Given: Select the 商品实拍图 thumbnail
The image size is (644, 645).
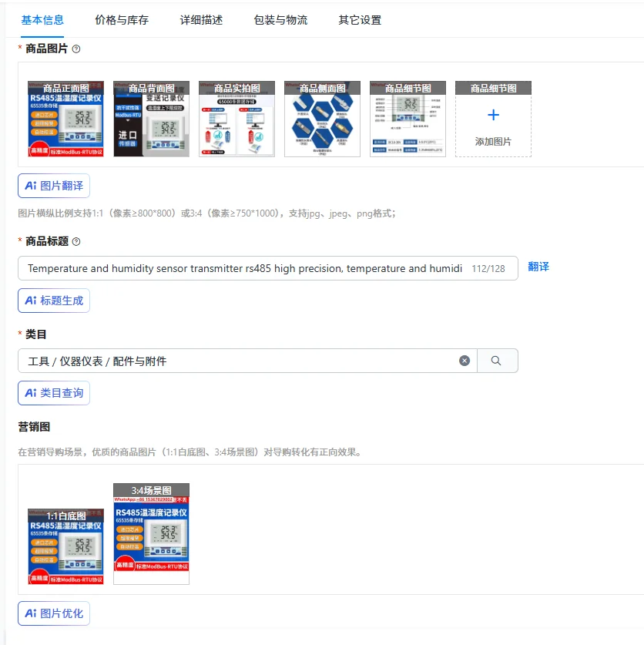Looking at the screenshot, I should tap(236, 119).
